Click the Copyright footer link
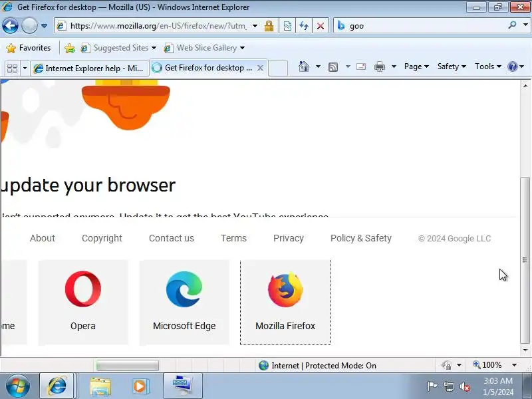532x399 pixels. 102,238
